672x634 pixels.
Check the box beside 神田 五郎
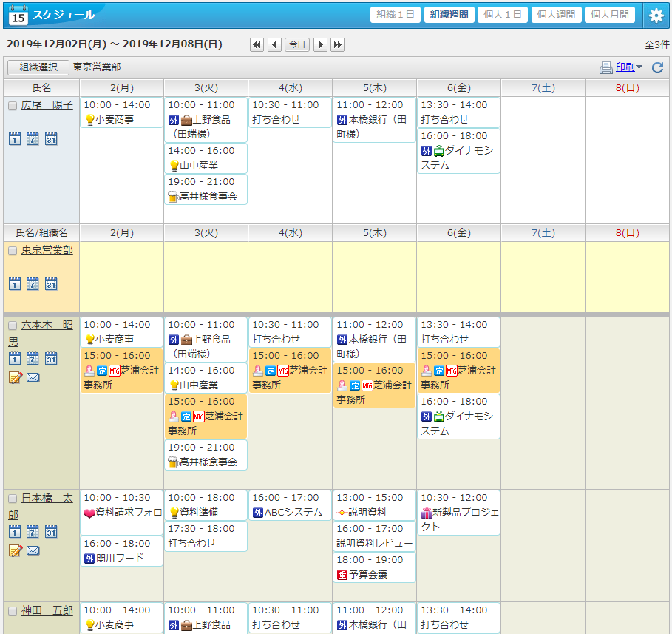[x=13, y=611]
